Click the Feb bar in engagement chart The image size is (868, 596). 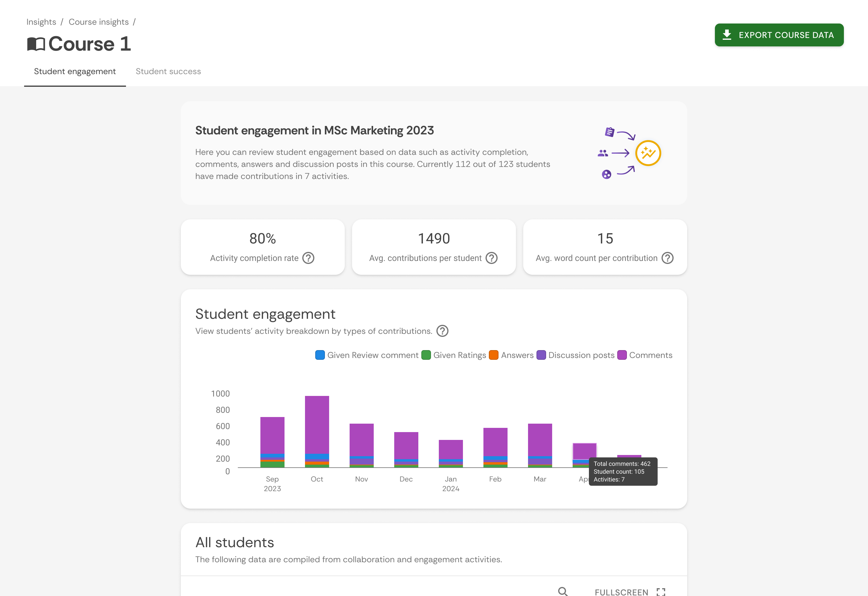495,447
